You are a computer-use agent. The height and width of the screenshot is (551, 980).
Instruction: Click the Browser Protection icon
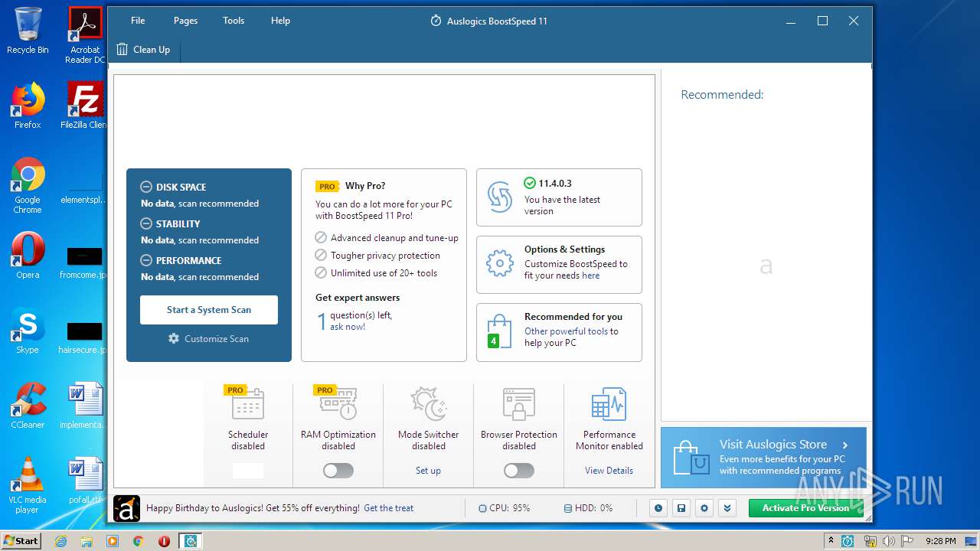click(519, 403)
